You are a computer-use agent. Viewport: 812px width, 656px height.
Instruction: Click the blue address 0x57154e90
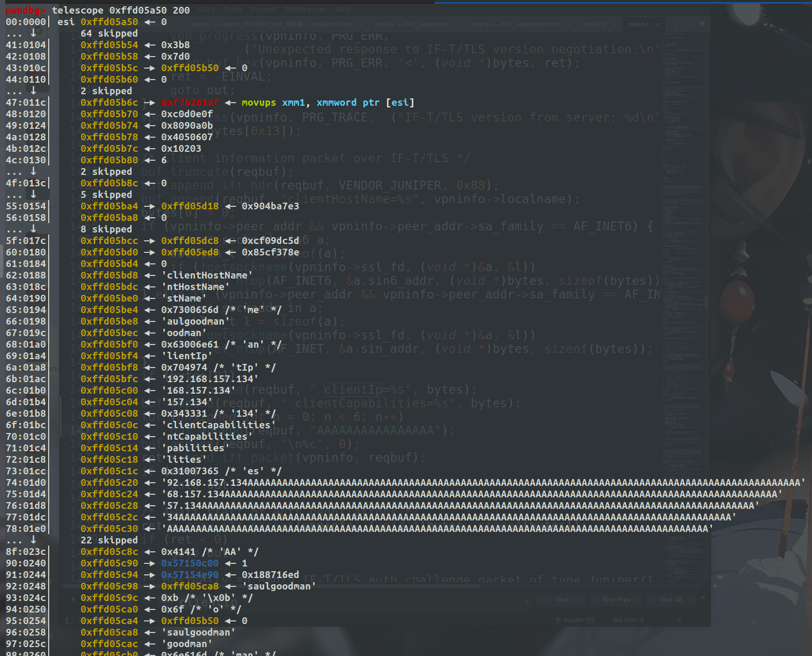190,575
